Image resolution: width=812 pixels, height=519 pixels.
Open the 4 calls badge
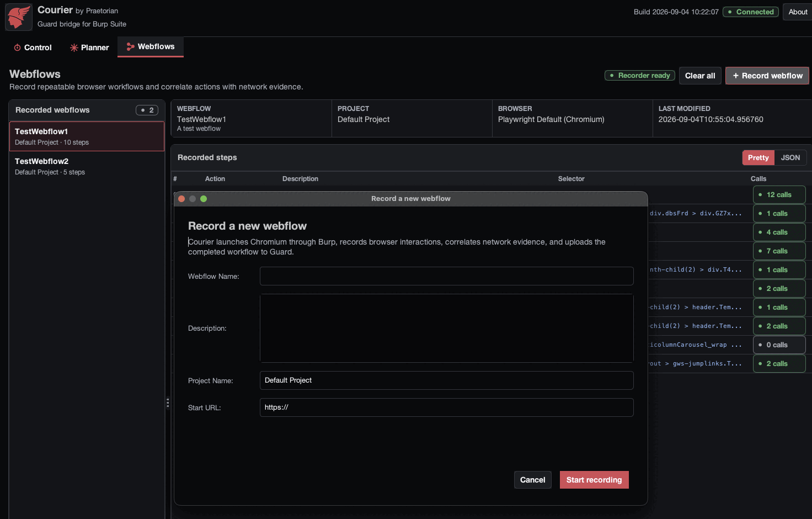pos(779,232)
